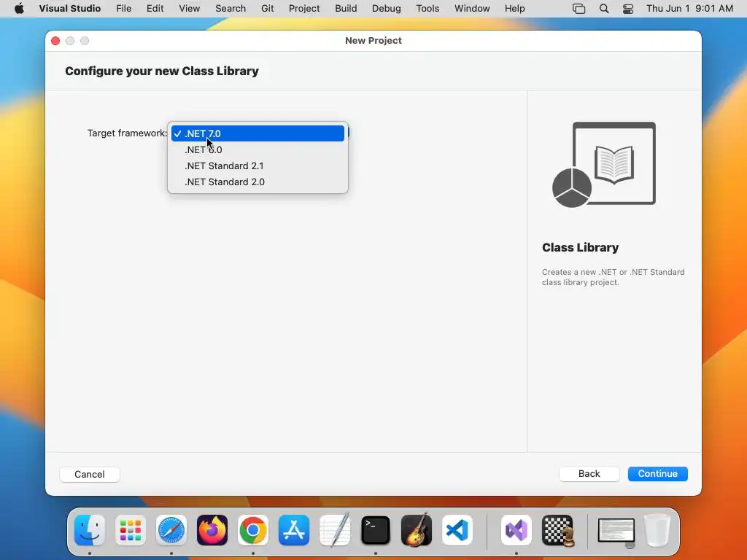The width and height of the screenshot is (747, 560).
Task: Launch Chess from the Dock
Action: coord(557,530)
